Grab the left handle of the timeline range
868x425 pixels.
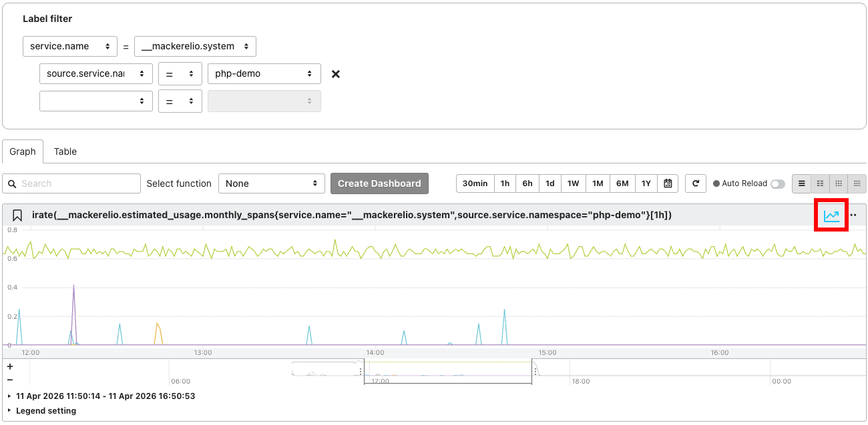coord(361,372)
